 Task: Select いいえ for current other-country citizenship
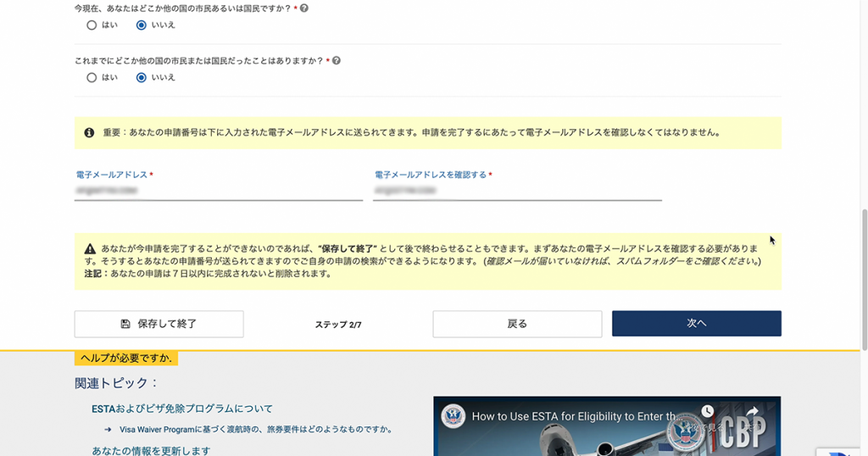click(142, 25)
